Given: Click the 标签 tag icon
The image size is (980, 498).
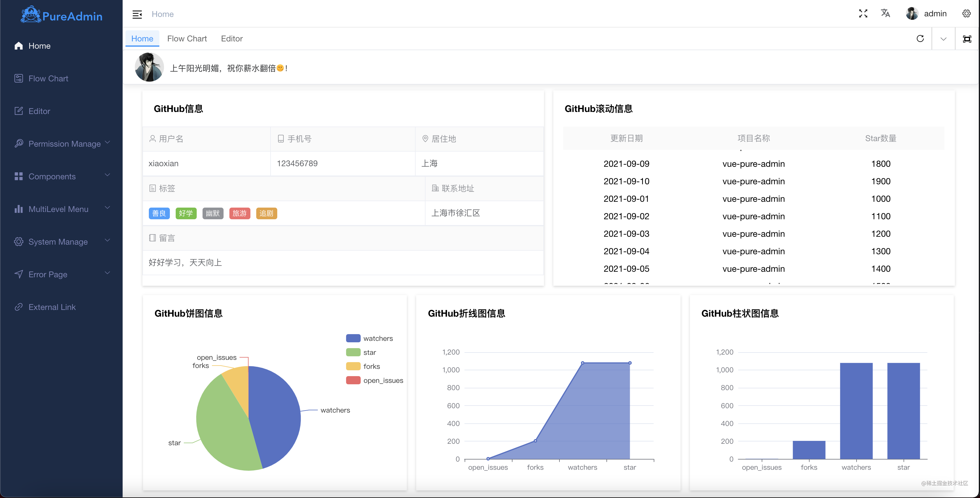Looking at the screenshot, I should (153, 188).
